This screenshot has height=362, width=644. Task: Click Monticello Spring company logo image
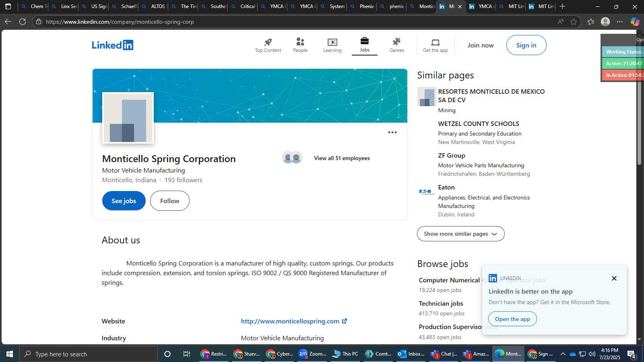[128, 118]
